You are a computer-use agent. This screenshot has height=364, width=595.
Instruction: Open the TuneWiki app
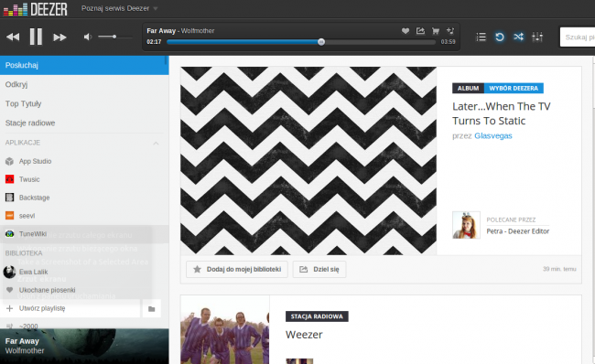pos(84,234)
